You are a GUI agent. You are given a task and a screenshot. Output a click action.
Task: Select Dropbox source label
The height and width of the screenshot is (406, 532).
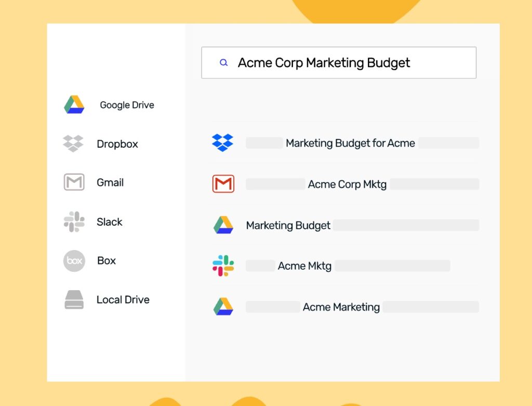117,144
